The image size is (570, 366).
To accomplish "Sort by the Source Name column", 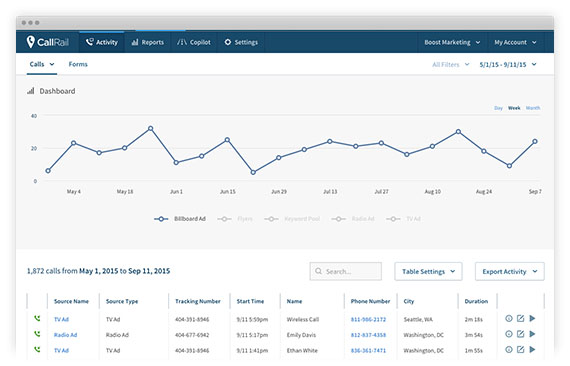I will point(71,301).
